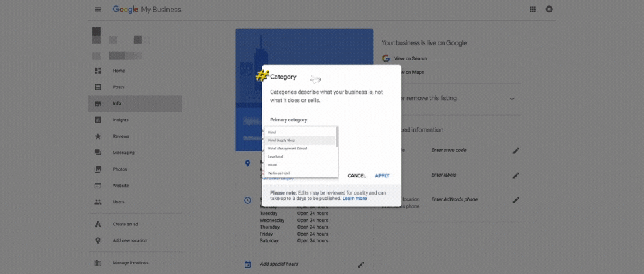Select Hotel Supply Shop suggestion
644x274 pixels.
300,140
